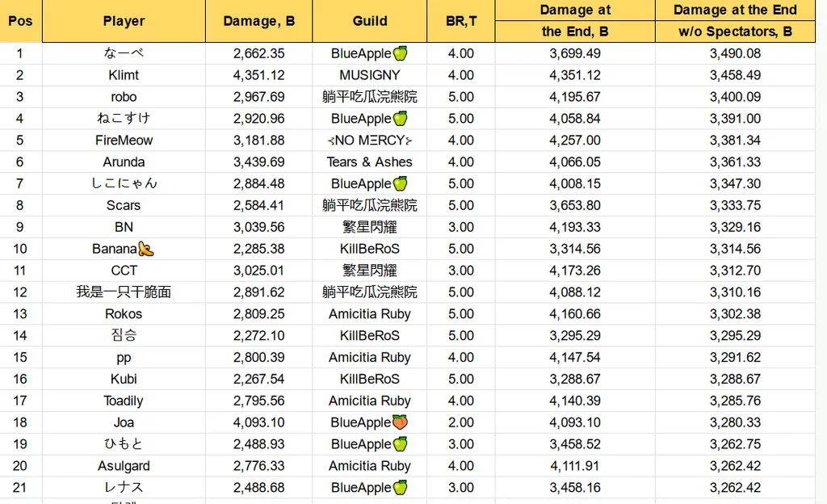The image size is (827, 504).
Task: Click the MUSIGNY guild cell
Action: click(370, 75)
